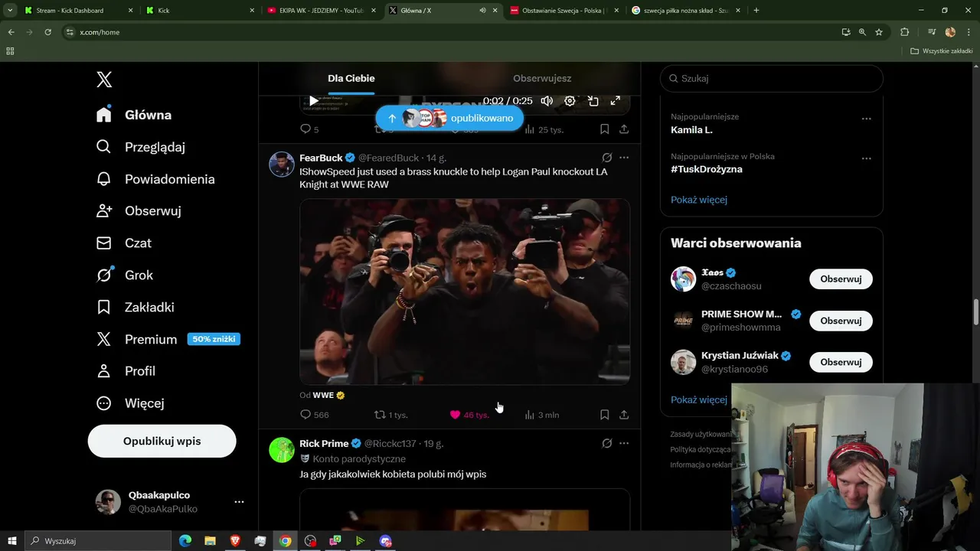The width and height of the screenshot is (980, 551).
Task: Open Profil page
Action: 126,371
